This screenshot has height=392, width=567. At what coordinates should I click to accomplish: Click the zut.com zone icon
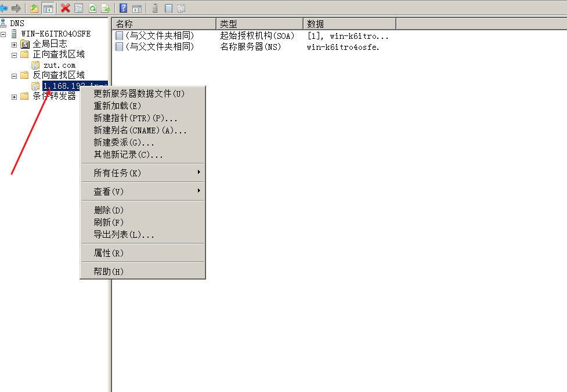point(35,66)
